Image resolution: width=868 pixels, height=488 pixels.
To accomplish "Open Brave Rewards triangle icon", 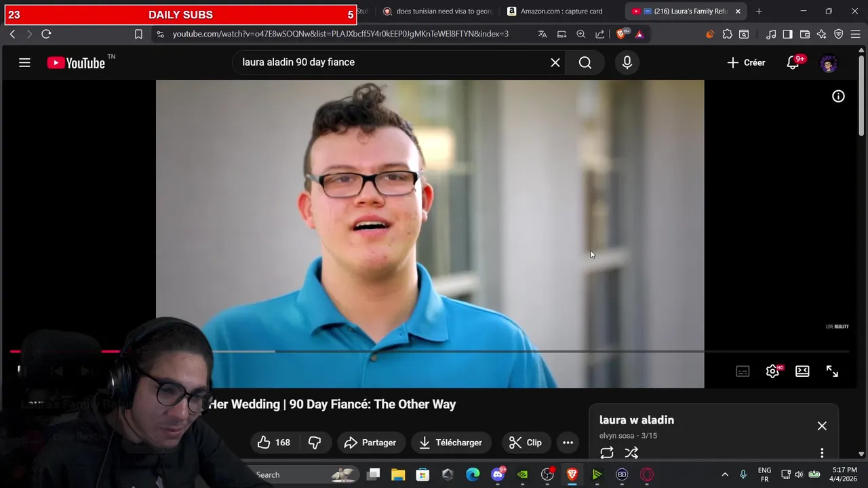I will click(x=639, y=34).
